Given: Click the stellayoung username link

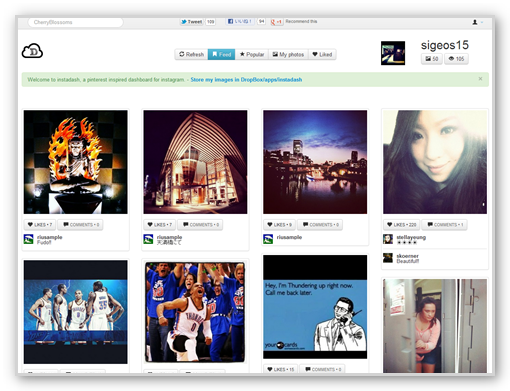Looking at the screenshot, I should [x=411, y=237].
